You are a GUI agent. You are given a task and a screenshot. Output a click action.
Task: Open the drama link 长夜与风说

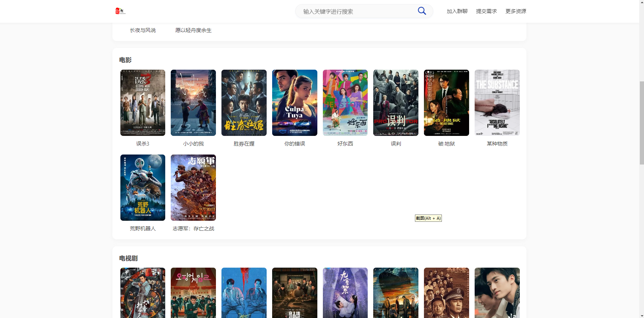point(142,30)
